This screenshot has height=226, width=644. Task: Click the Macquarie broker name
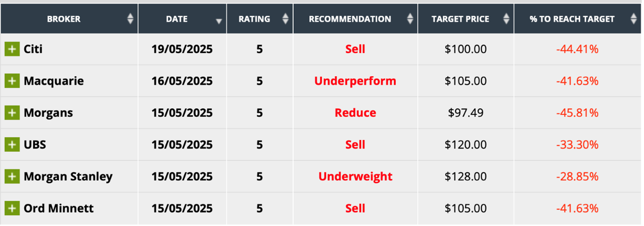pyautogui.click(x=54, y=81)
